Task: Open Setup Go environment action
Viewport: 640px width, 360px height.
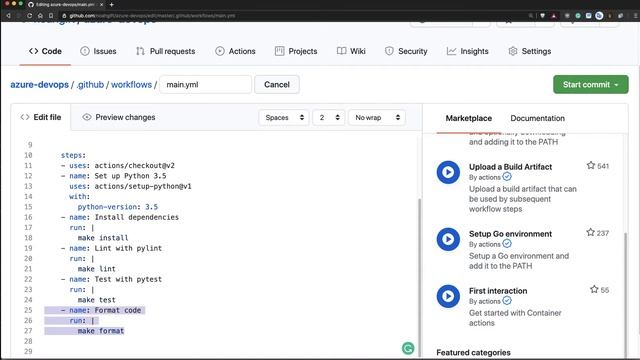Action: 510,234
